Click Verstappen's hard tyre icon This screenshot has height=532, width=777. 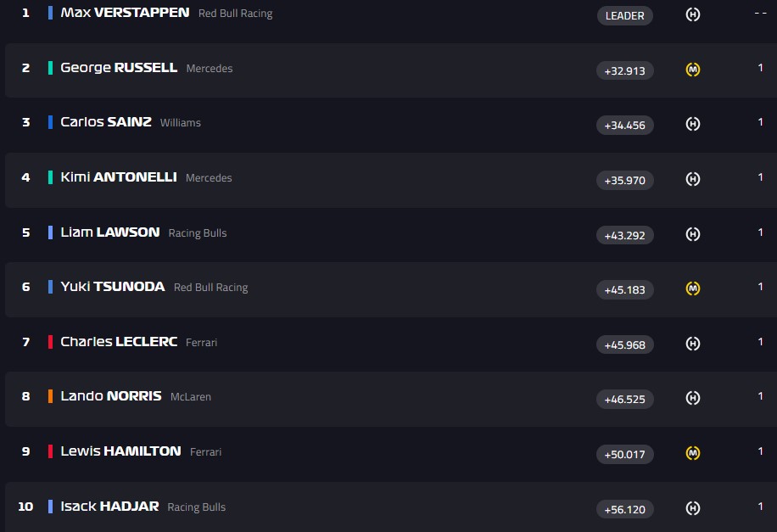click(692, 15)
